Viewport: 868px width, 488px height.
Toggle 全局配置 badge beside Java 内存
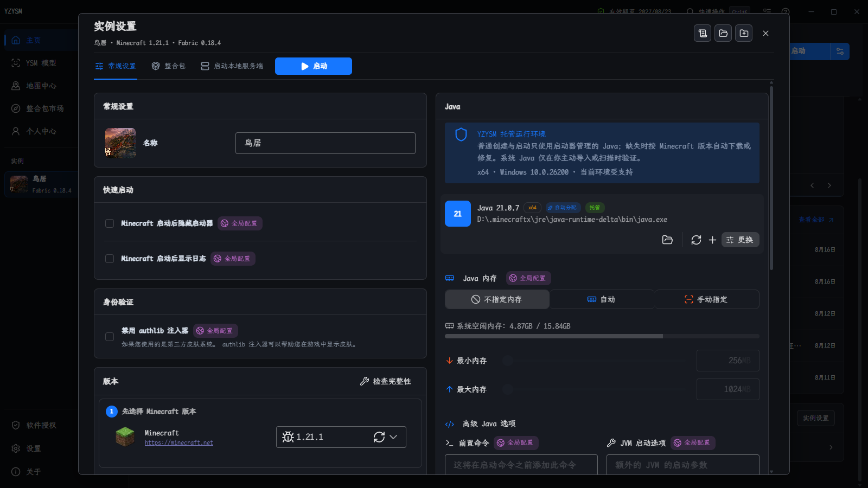528,278
